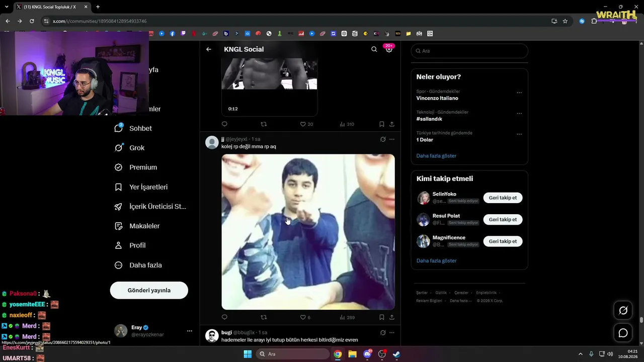The image size is (644, 362).
Task: Open the floating messages chat button
Action: click(x=623, y=333)
